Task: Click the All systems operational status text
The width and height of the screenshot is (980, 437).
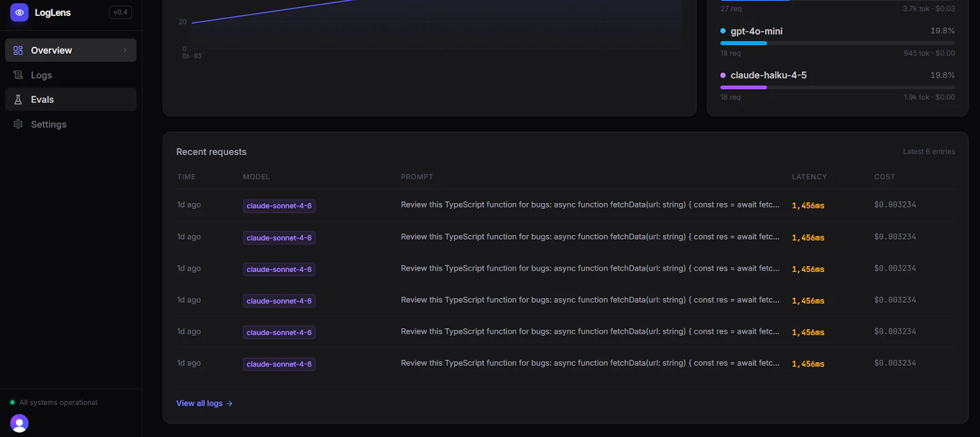Action: [58, 403]
